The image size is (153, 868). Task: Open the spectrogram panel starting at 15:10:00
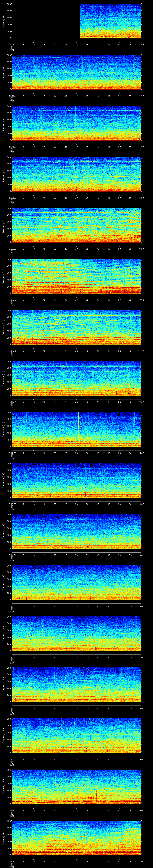pos(76,327)
